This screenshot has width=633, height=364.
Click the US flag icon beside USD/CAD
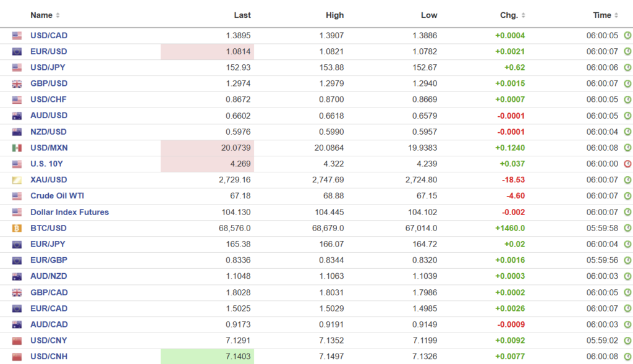[x=17, y=36]
